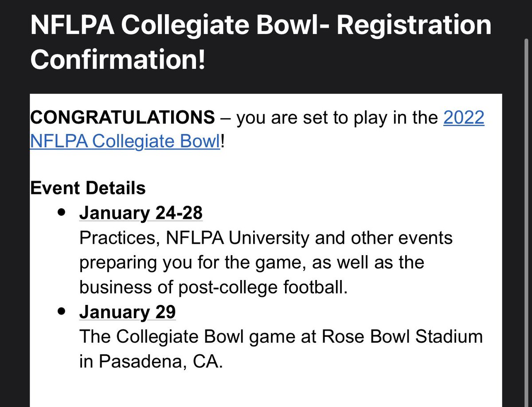Click empty white area below Pasadena text
Screen dimensions: 532x407
[x=266, y=391]
